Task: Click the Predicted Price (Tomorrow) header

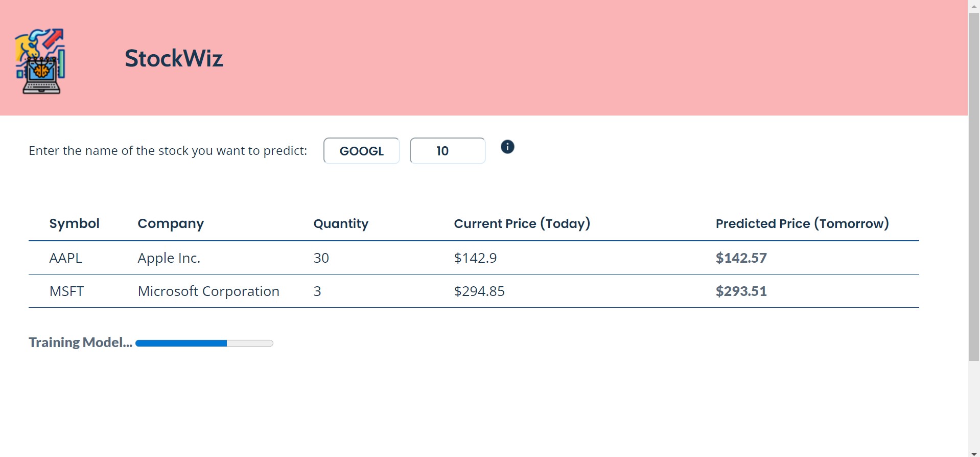Action: click(x=802, y=223)
